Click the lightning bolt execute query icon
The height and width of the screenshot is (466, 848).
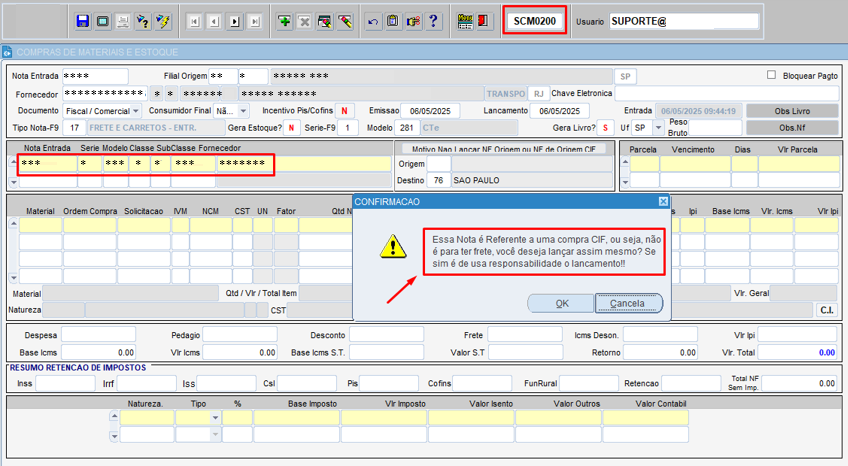(x=163, y=21)
